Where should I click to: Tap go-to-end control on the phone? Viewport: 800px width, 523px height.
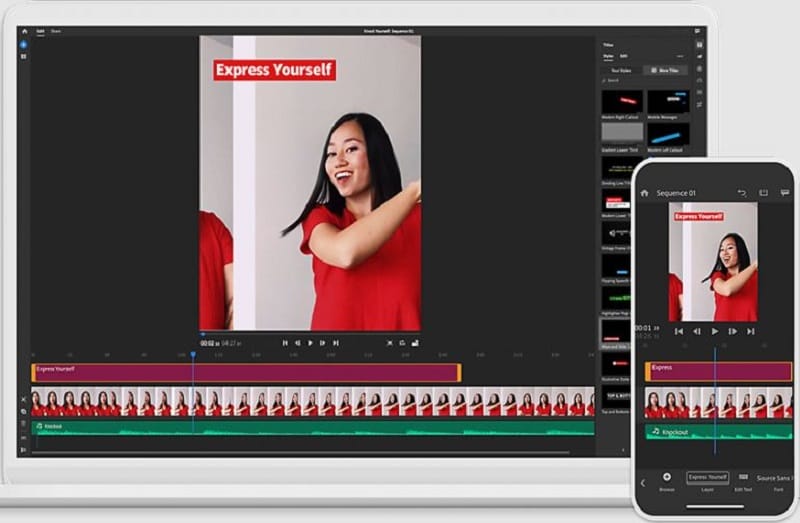click(751, 332)
